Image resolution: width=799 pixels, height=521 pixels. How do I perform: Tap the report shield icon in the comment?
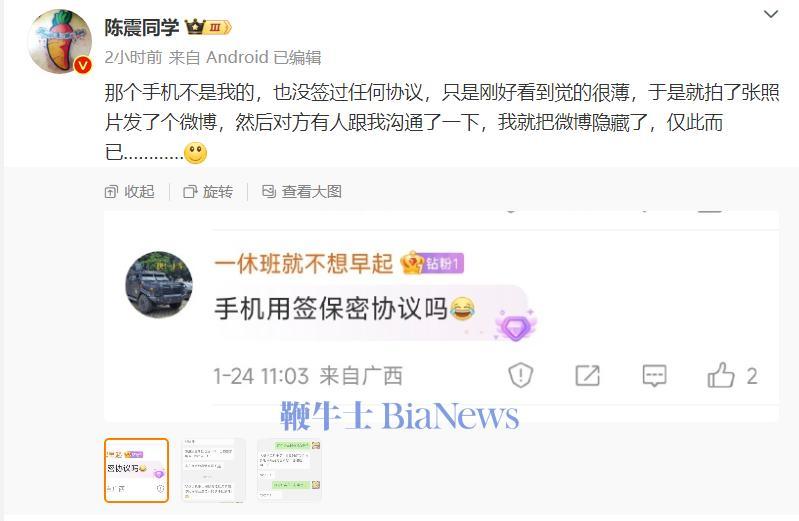tap(520, 376)
